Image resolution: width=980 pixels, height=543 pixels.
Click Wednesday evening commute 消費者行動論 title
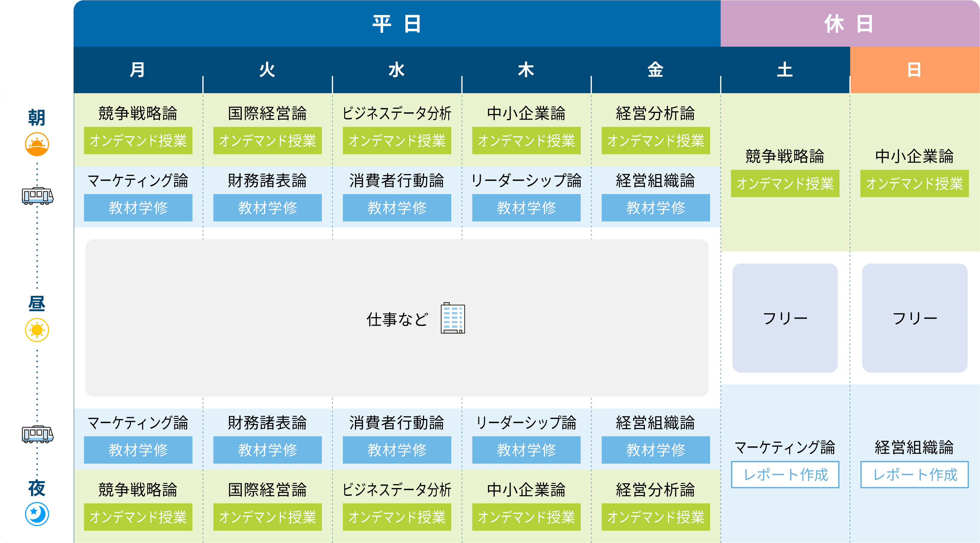(397, 423)
